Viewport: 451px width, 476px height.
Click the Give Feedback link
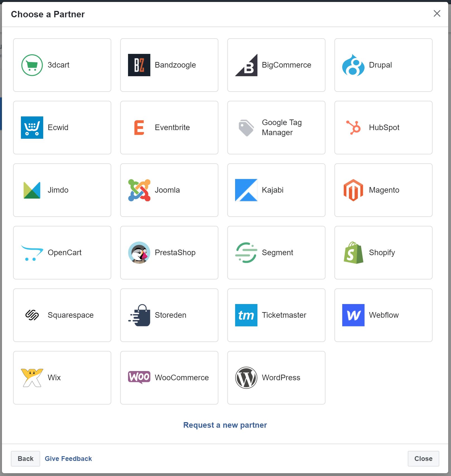(68, 459)
